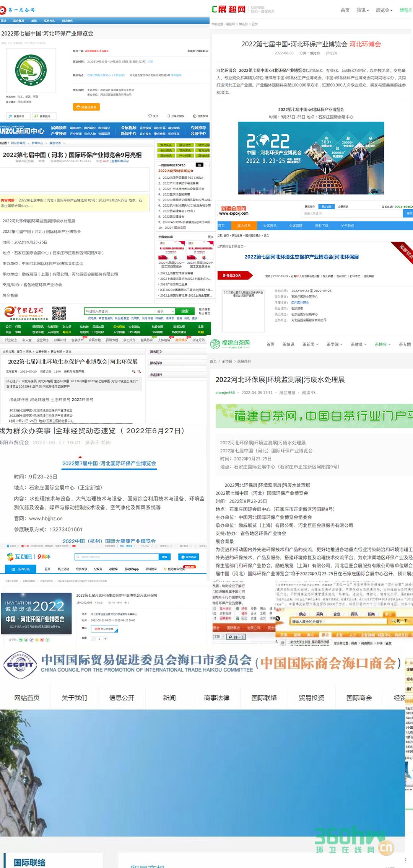The width and height of the screenshot is (413, 868).
Task: Click the 关注 heart icon
Action: tap(150, 116)
